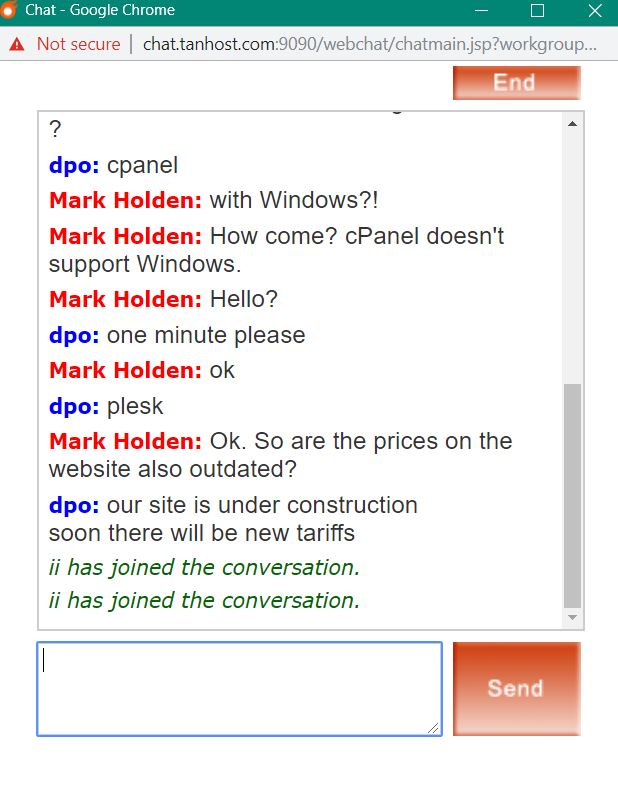Click the 'one minute please' message
This screenshot has height=797, width=618.
tap(206, 335)
